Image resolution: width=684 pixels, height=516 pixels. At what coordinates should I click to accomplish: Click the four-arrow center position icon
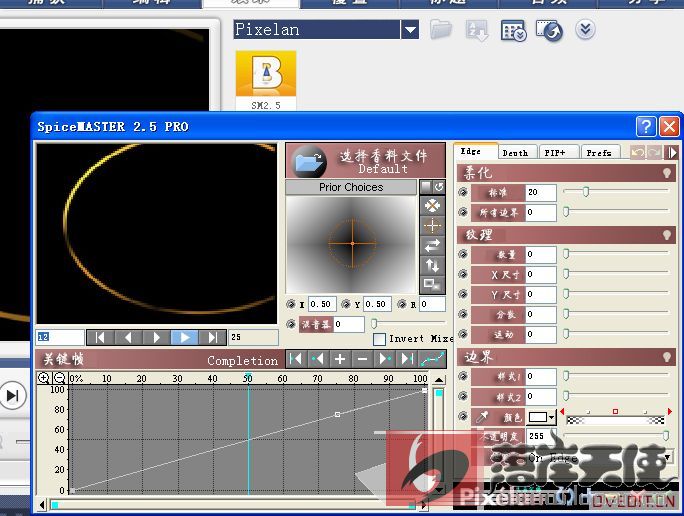pos(432,205)
